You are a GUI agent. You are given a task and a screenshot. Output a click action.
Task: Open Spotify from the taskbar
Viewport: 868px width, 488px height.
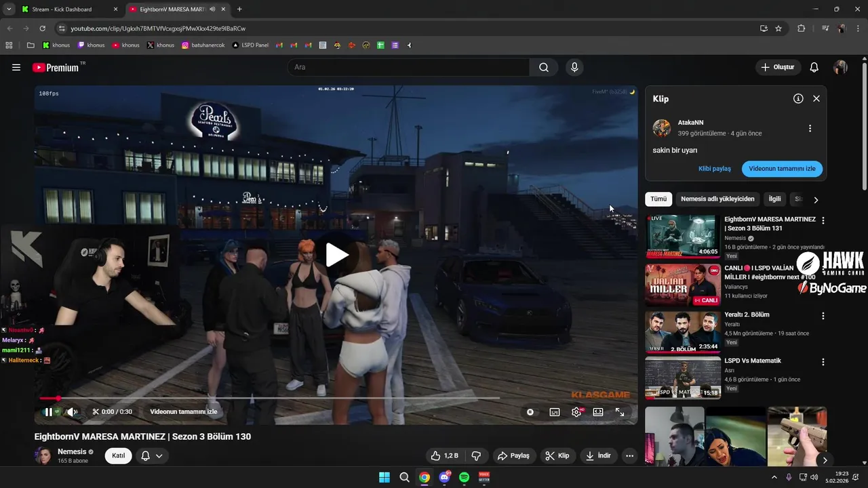tap(464, 477)
